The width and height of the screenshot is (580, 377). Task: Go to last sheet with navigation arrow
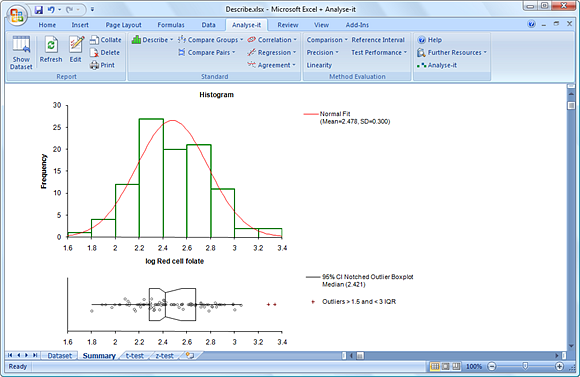[35, 355]
